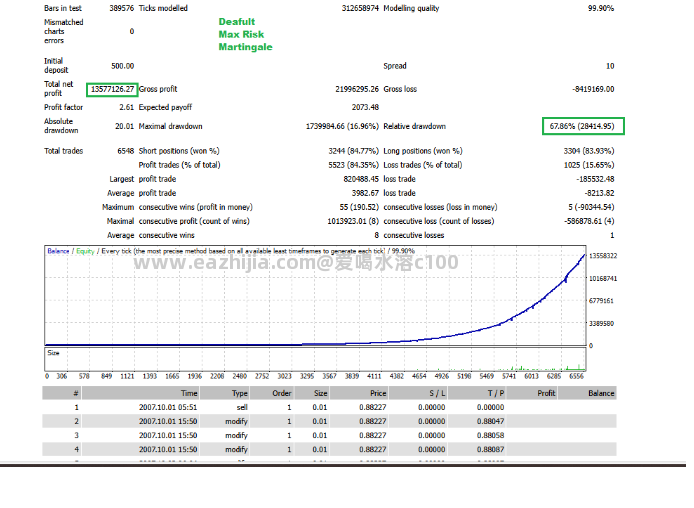Click the Order column header
Screen dimensions: 694x508
point(272,393)
